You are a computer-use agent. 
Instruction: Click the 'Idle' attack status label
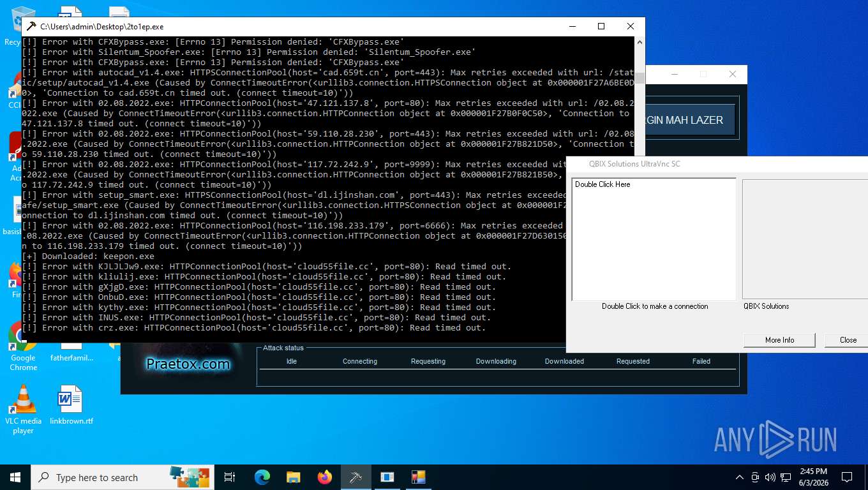tap(292, 361)
